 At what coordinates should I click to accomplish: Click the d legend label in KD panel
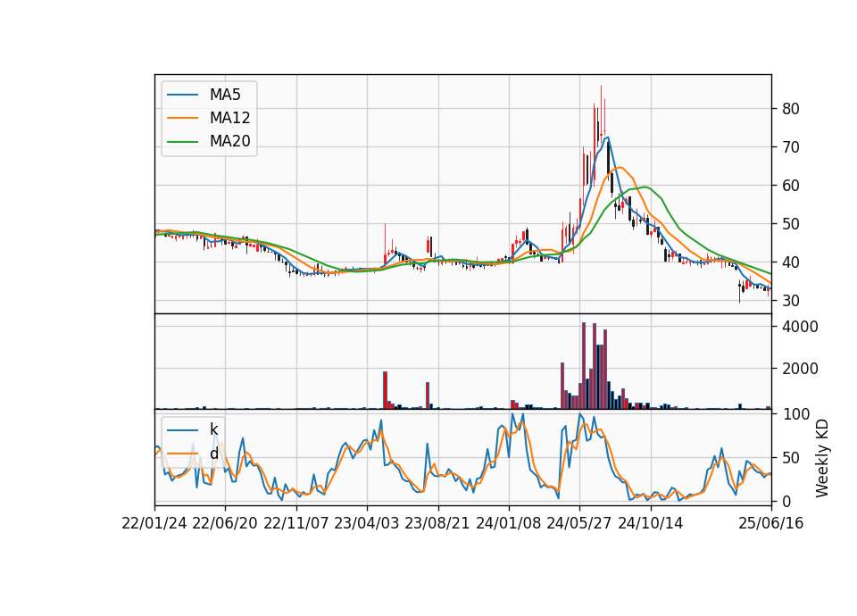pos(213,454)
